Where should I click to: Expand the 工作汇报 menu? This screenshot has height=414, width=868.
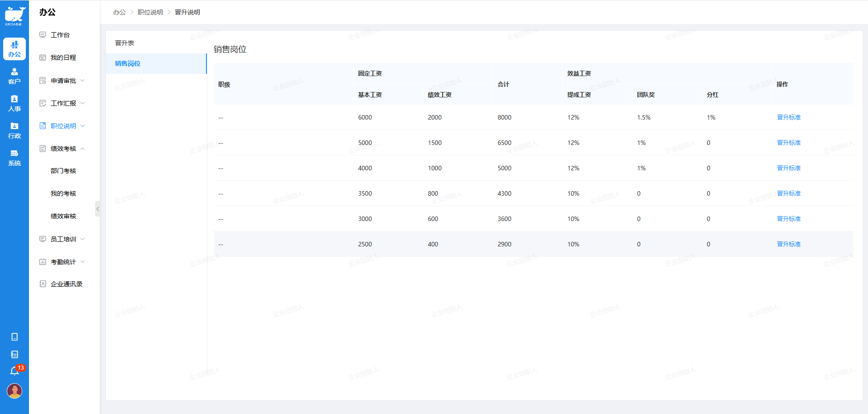click(x=63, y=103)
